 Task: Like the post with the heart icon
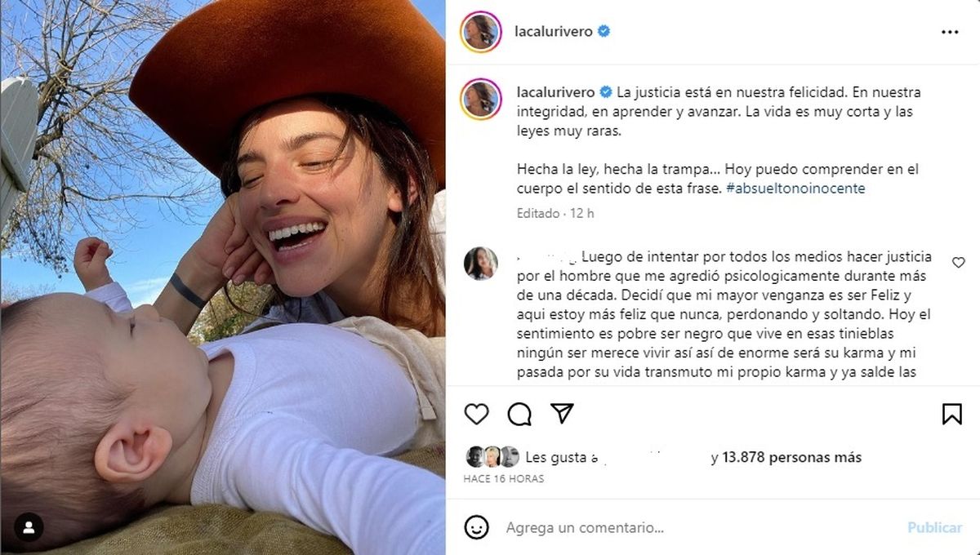[x=476, y=414]
